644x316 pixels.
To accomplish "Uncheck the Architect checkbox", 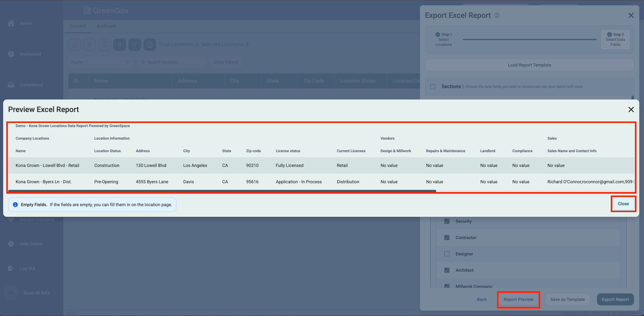I will pos(447,270).
